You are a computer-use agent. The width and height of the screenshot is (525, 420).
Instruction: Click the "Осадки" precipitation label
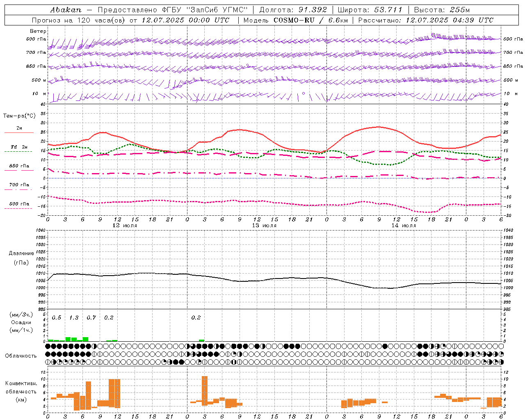(21, 322)
